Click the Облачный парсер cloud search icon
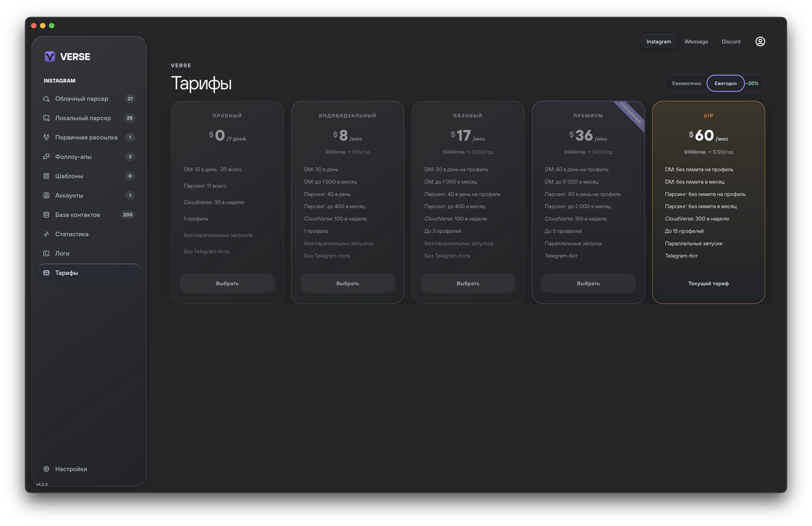Screen dimensions: 812x526 point(46,99)
